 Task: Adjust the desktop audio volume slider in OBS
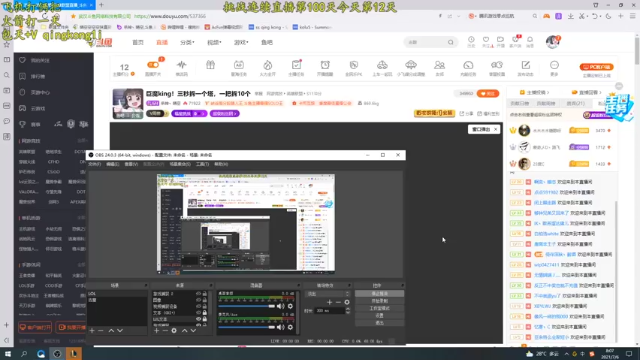tap(247, 306)
